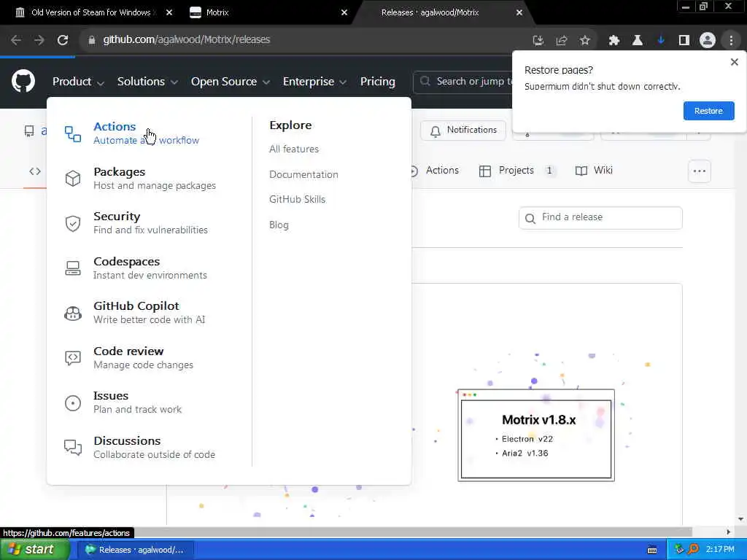Open the browser three-dot menu

pyautogui.click(x=731, y=41)
